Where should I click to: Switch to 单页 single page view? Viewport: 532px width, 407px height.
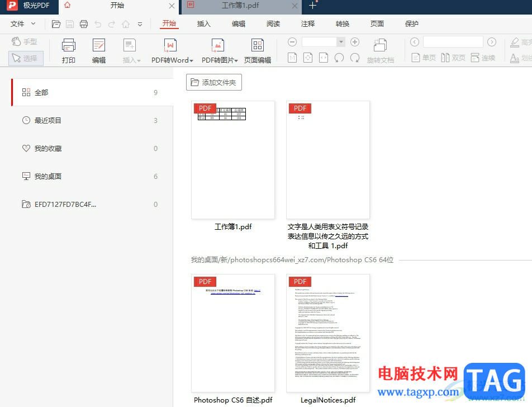(x=424, y=58)
